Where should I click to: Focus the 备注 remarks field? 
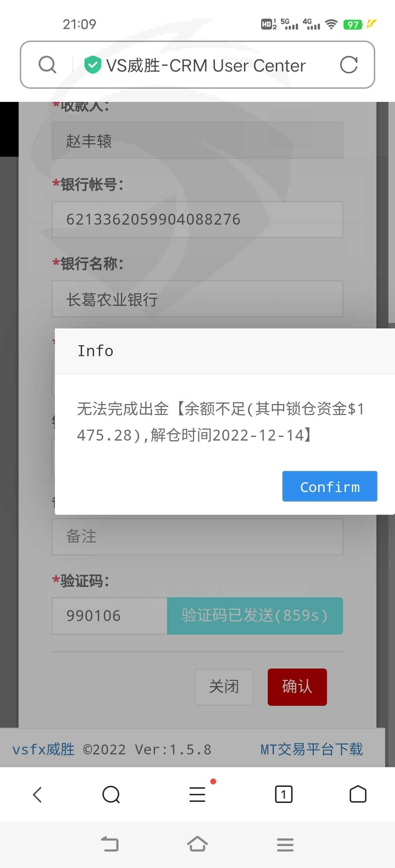pyautogui.click(x=197, y=537)
